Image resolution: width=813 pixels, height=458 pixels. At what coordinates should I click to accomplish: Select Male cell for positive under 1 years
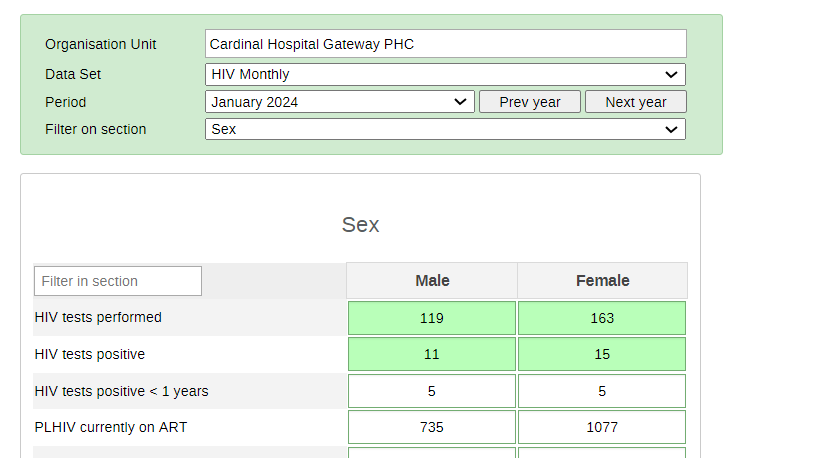pos(432,391)
